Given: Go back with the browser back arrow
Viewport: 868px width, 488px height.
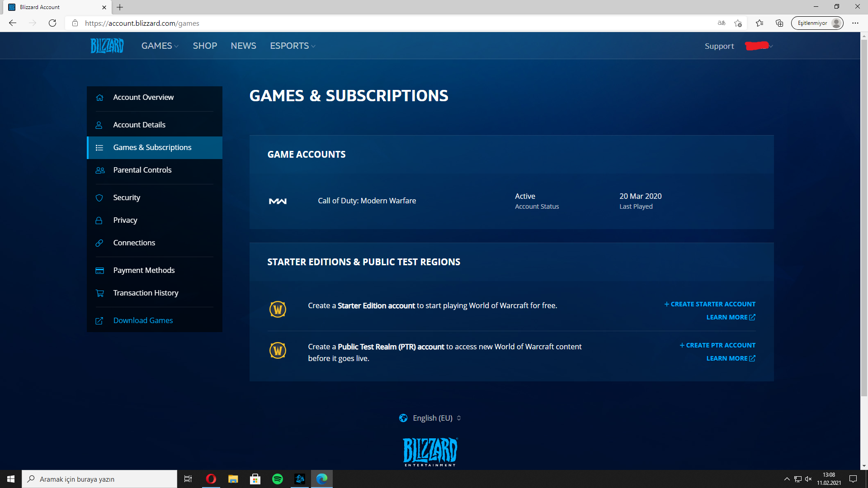Looking at the screenshot, I should (13, 23).
